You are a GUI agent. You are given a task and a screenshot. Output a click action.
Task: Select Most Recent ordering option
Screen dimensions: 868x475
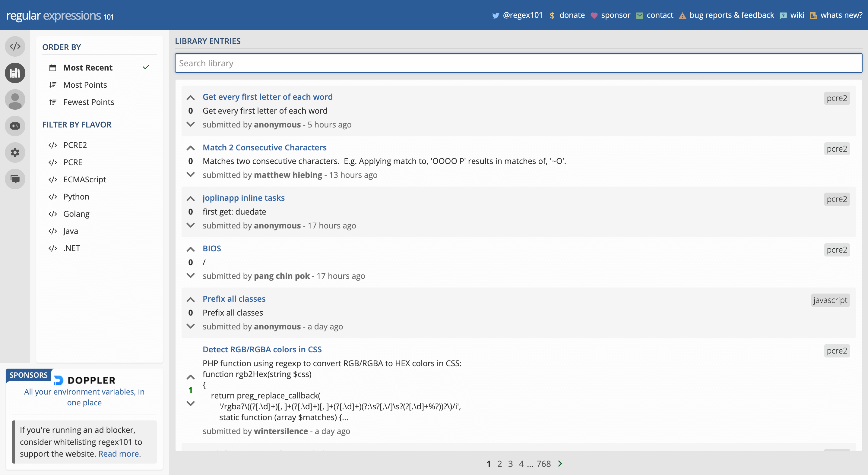tap(88, 68)
